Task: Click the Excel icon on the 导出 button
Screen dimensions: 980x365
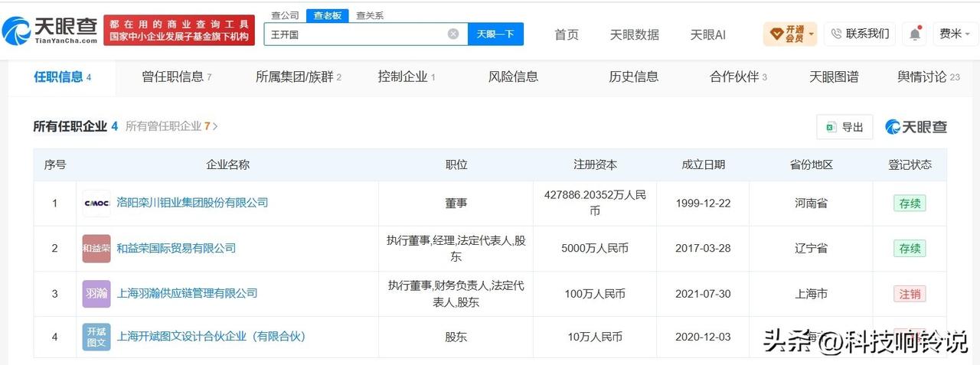Action: coord(831,127)
